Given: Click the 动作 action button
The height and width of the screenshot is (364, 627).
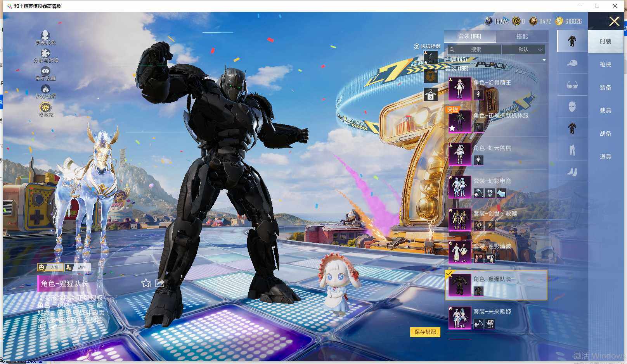Looking at the screenshot, I should (77, 267).
